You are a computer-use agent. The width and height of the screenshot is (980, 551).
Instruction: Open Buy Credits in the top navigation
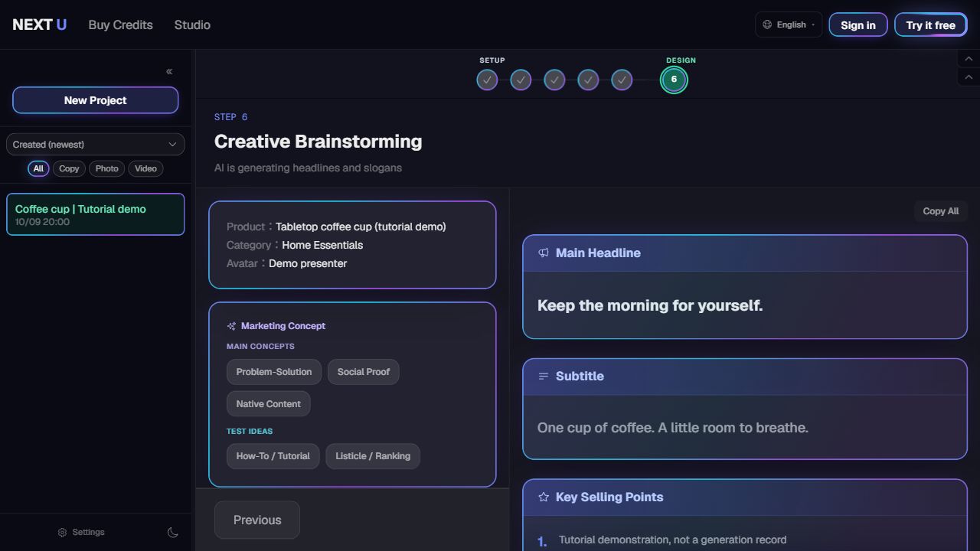pos(121,24)
